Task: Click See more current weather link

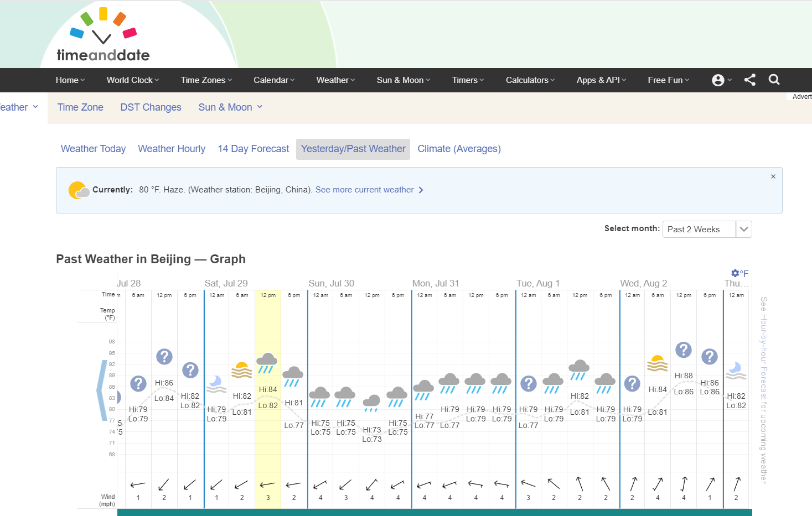Action: [x=369, y=190]
